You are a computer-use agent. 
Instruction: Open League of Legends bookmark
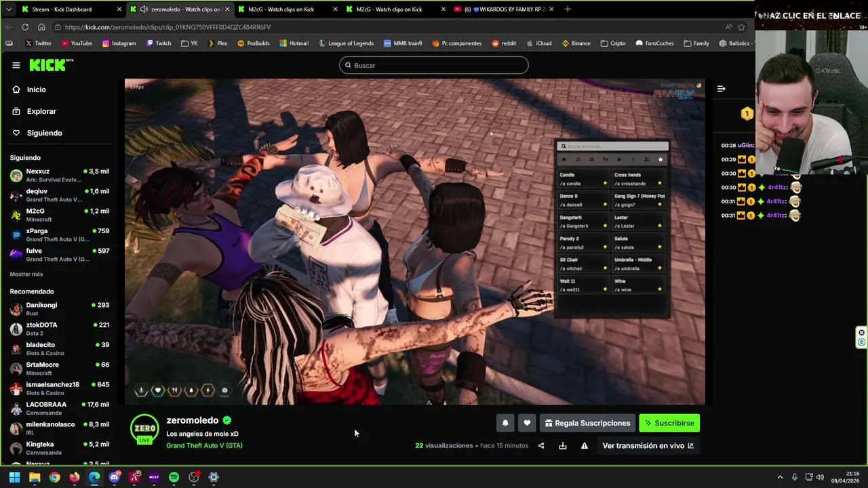coord(346,43)
